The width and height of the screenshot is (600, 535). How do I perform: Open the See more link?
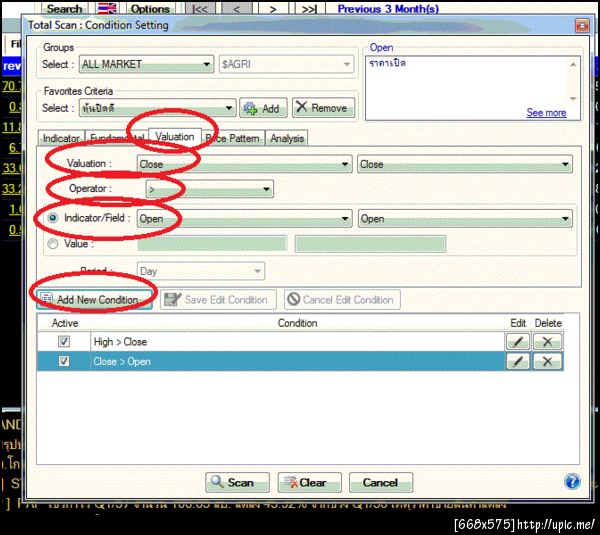546,113
